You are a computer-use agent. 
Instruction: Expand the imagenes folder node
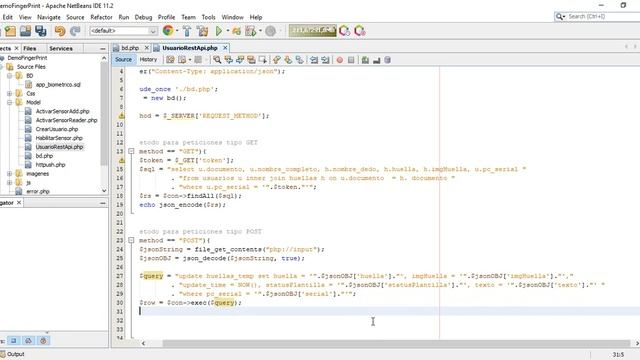[x=9, y=173]
